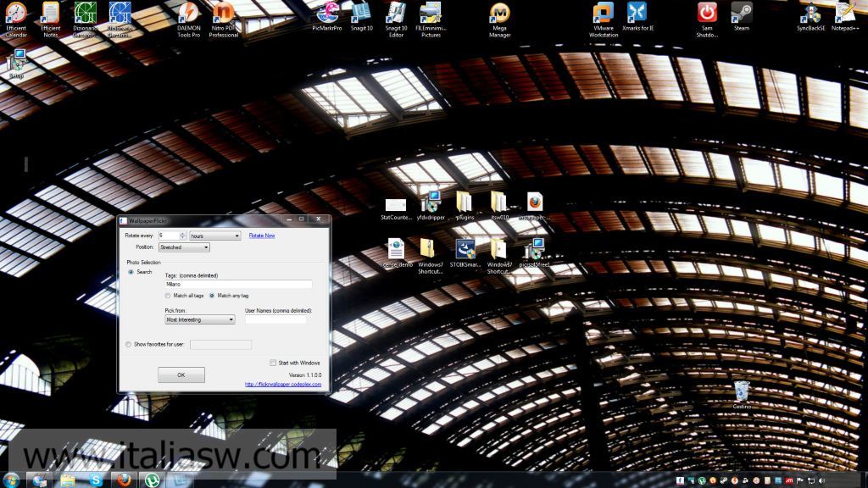Launch the Snagit 10 Editor desktop shortcut
868x488 pixels.
[397, 19]
